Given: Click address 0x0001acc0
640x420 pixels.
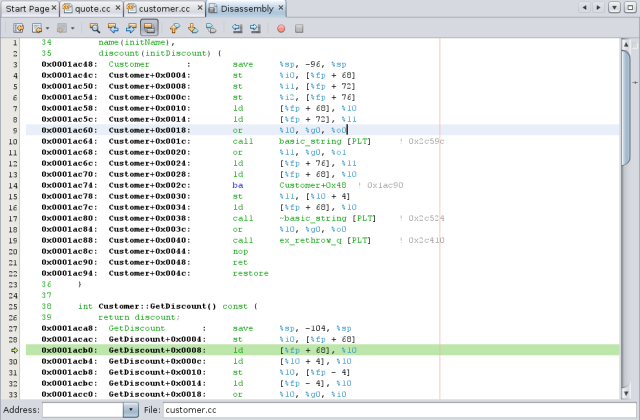Looking at the screenshot, I should click(69, 394).
